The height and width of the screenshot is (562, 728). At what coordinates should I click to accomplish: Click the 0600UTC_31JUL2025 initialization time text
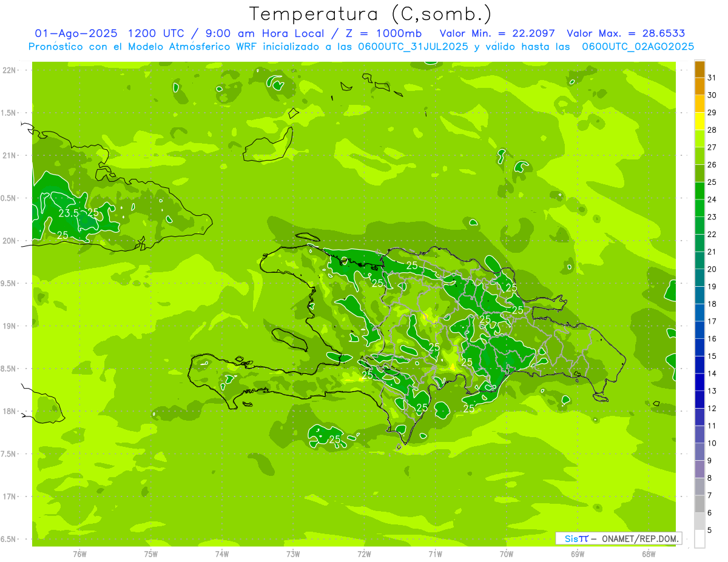point(413,47)
